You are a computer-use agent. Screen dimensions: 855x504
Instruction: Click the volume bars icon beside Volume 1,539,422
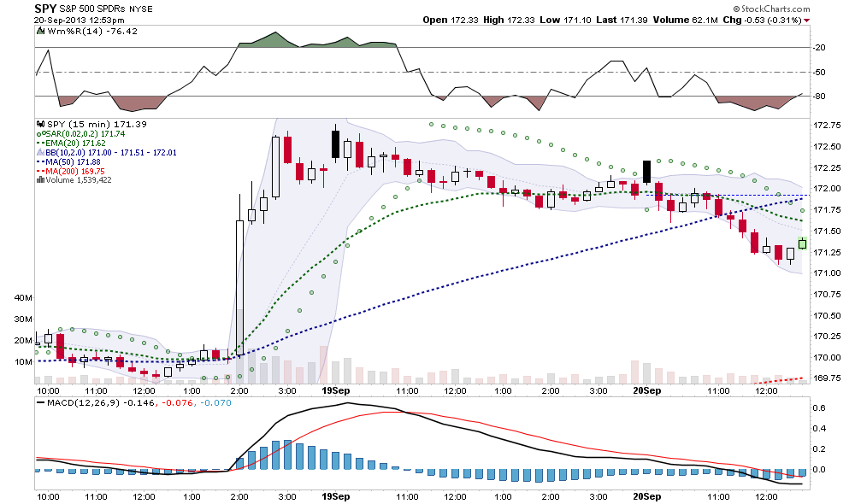click(x=40, y=179)
